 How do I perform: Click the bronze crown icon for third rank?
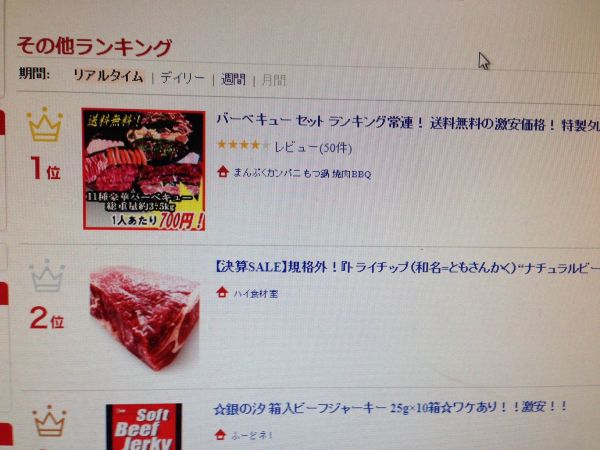click(49, 421)
